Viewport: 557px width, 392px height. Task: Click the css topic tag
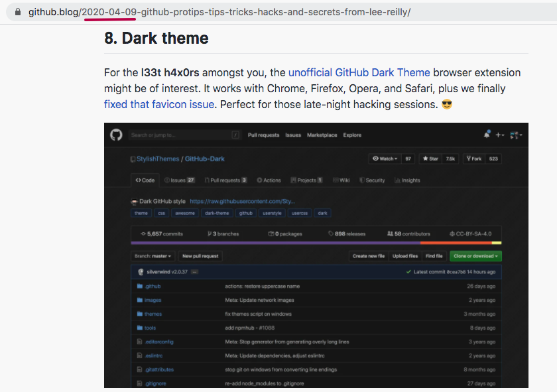161,213
